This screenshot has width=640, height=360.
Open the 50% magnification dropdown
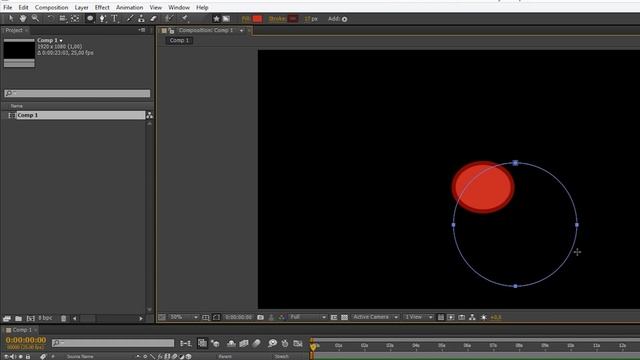pyautogui.click(x=184, y=317)
